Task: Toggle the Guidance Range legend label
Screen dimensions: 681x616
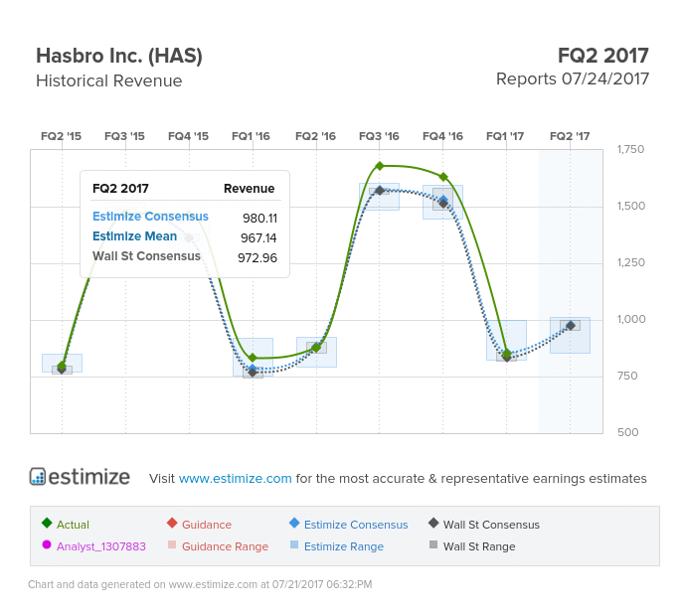Action: (225, 546)
